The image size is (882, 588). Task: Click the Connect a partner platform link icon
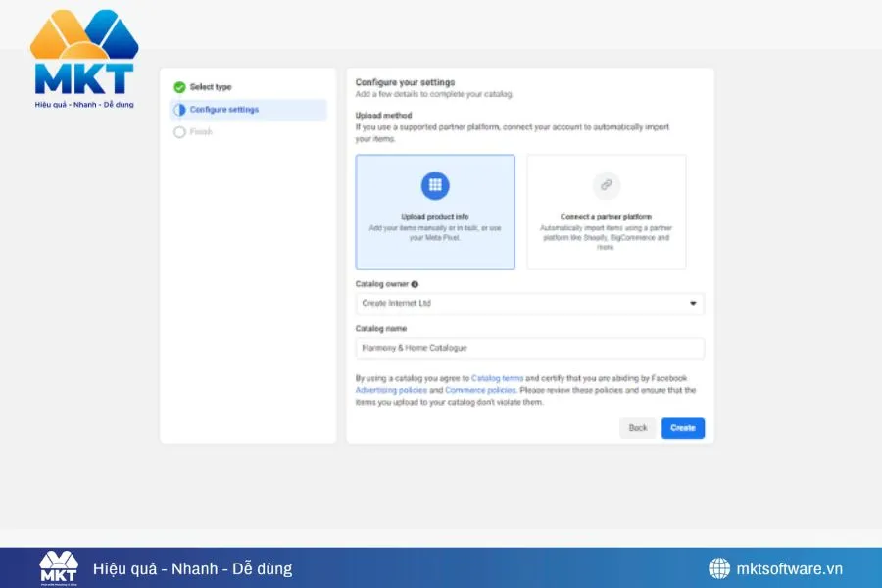coord(606,187)
